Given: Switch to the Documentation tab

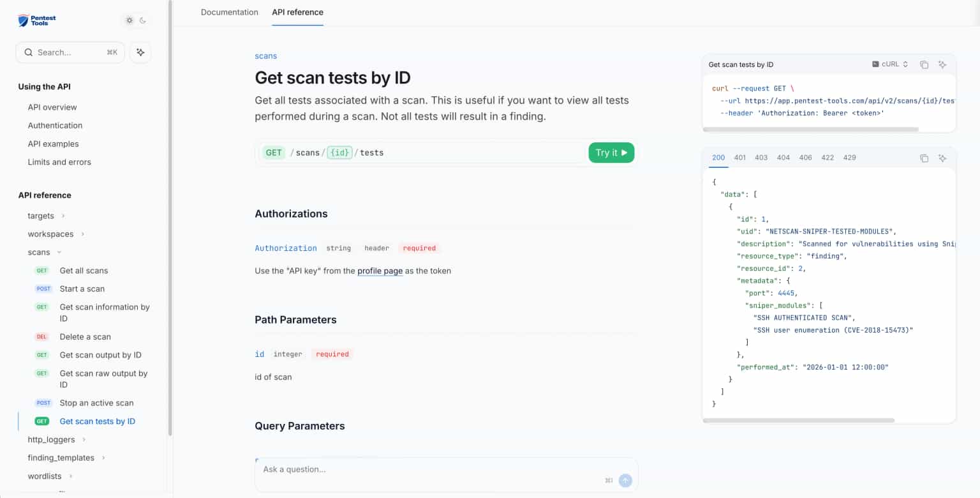Looking at the screenshot, I should tap(229, 12).
